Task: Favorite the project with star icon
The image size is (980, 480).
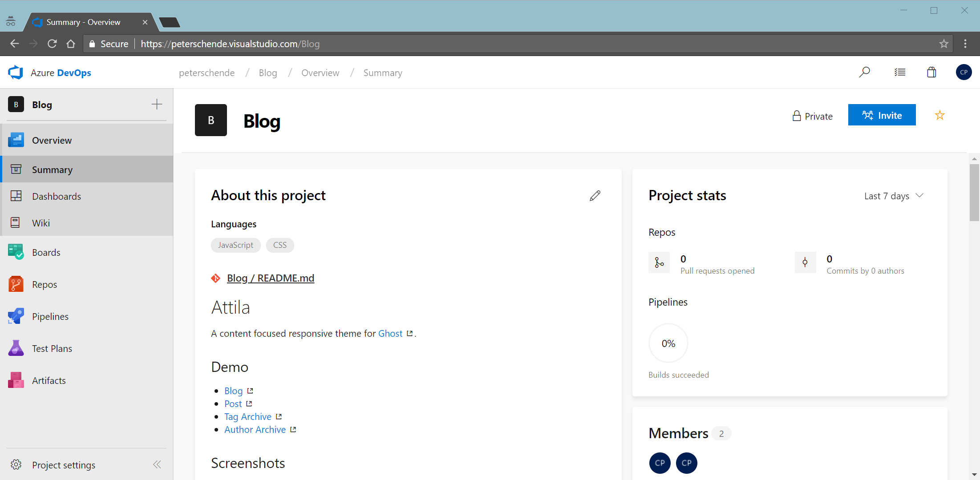Action: coord(940,115)
